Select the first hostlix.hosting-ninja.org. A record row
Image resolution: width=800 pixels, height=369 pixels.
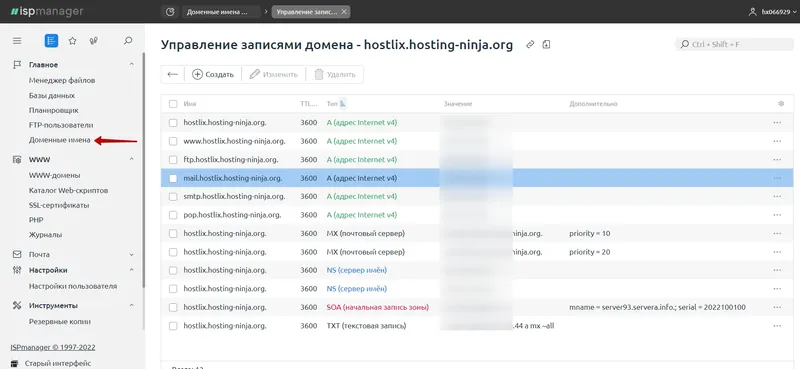[477, 122]
